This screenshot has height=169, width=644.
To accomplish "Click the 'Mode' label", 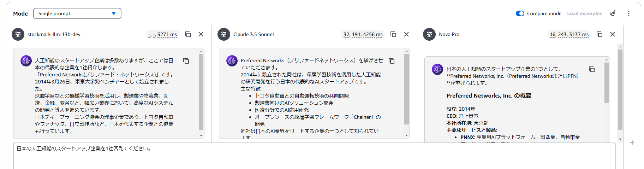I will click(20, 13).
